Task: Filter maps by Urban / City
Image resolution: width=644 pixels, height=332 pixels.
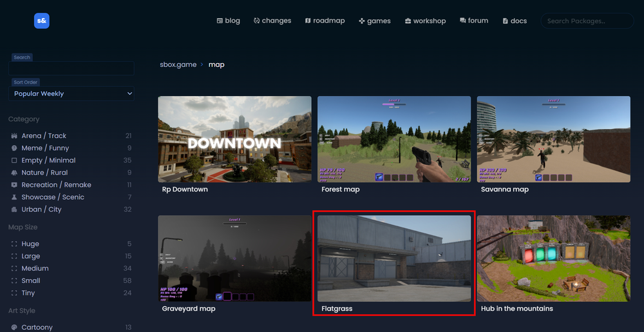Action: (x=71, y=210)
